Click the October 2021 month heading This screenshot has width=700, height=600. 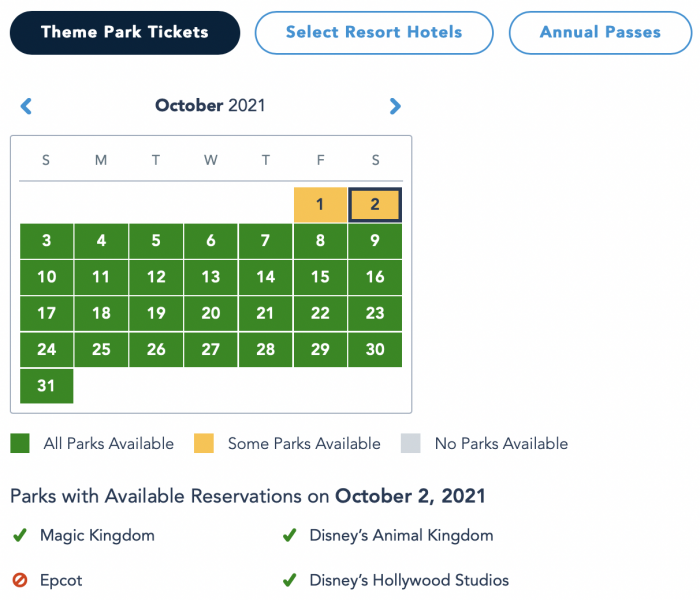coord(210,106)
